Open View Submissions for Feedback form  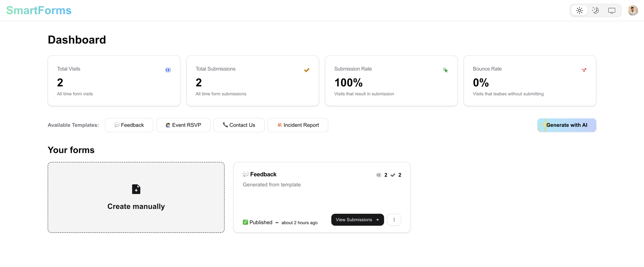(357, 220)
